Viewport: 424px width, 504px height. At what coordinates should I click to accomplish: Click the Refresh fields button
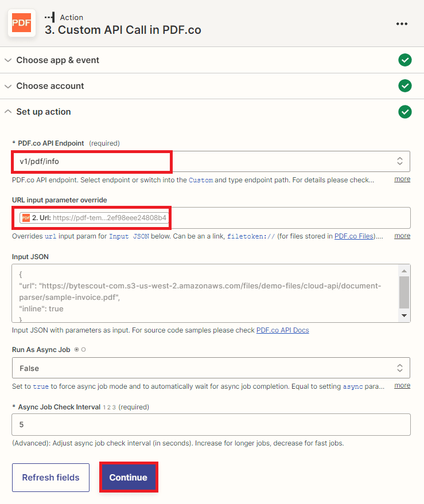[x=50, y=477]
